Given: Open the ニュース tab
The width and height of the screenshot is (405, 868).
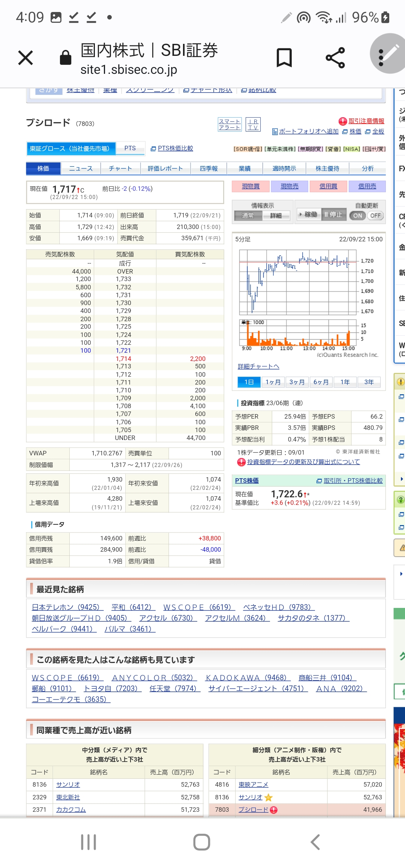Looking at the screenshot, I should pyautogui.click(x=81, y=169).
